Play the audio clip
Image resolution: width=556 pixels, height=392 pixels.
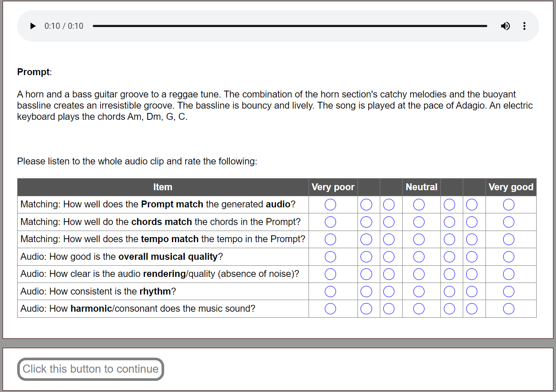point(33,26)
